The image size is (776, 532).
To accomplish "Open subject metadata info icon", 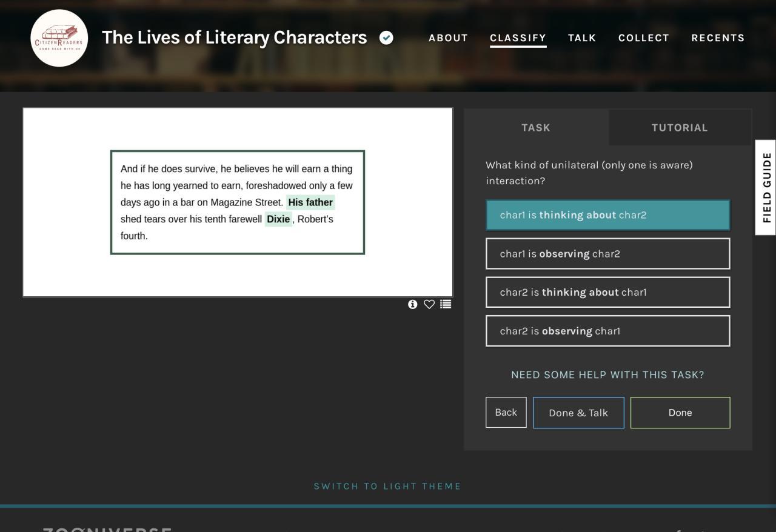I will click(413, 304).
